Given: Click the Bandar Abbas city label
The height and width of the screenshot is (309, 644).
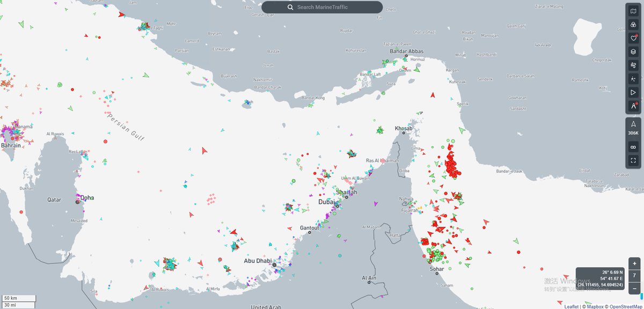Looking at the screenshot, I should [x=406, y=51].
